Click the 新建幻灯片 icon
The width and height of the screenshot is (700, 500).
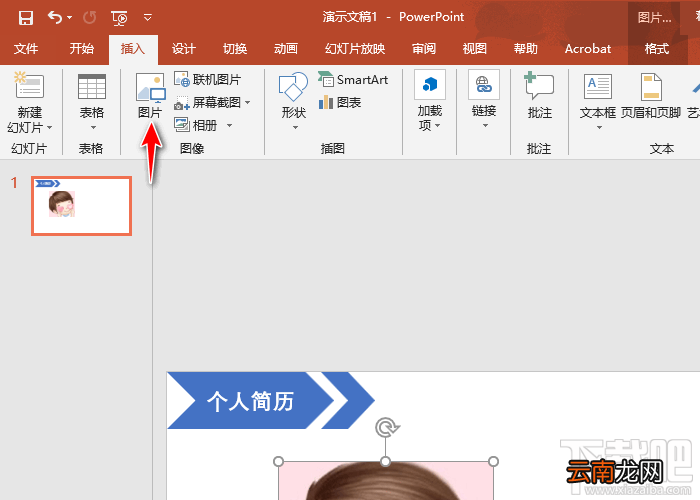click(29, 85)
